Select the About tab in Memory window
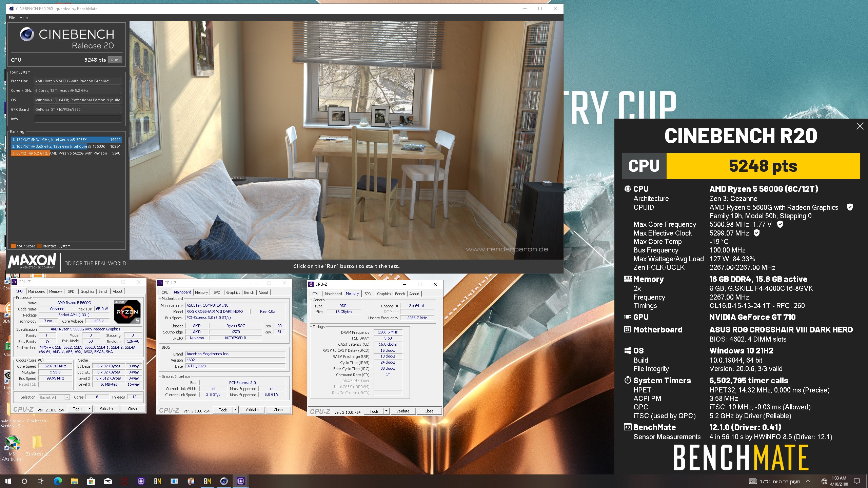 click(414, 294)
